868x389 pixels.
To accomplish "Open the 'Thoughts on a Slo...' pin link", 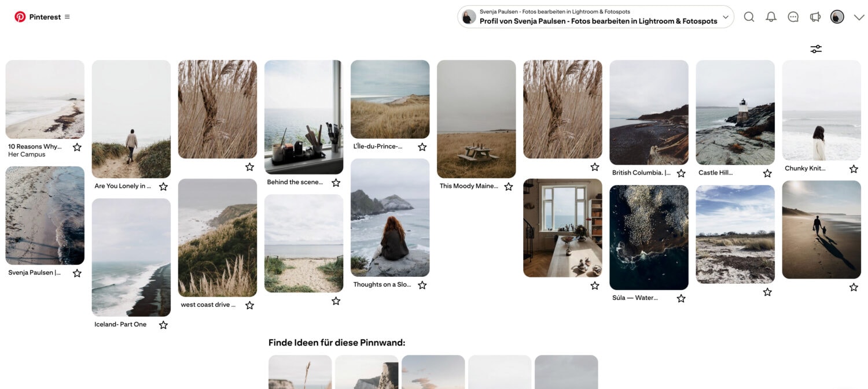I will pyautogui.click(x=382, y=284).
